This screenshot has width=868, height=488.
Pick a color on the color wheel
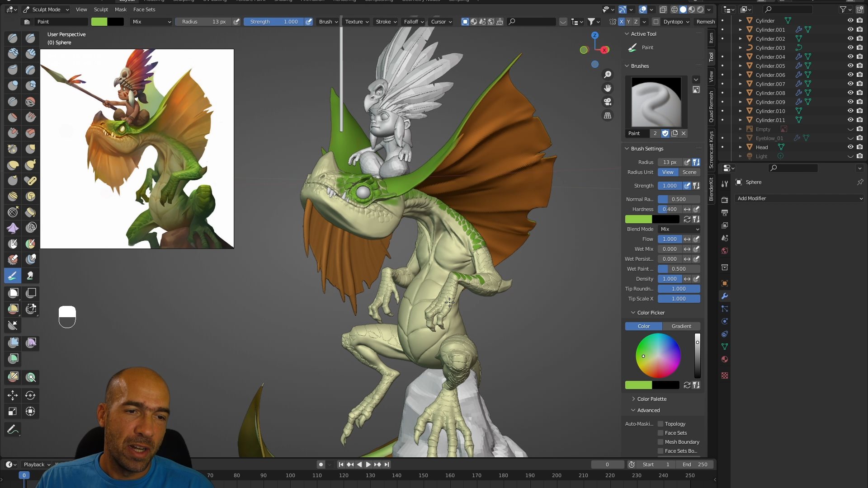coord(658,356)
